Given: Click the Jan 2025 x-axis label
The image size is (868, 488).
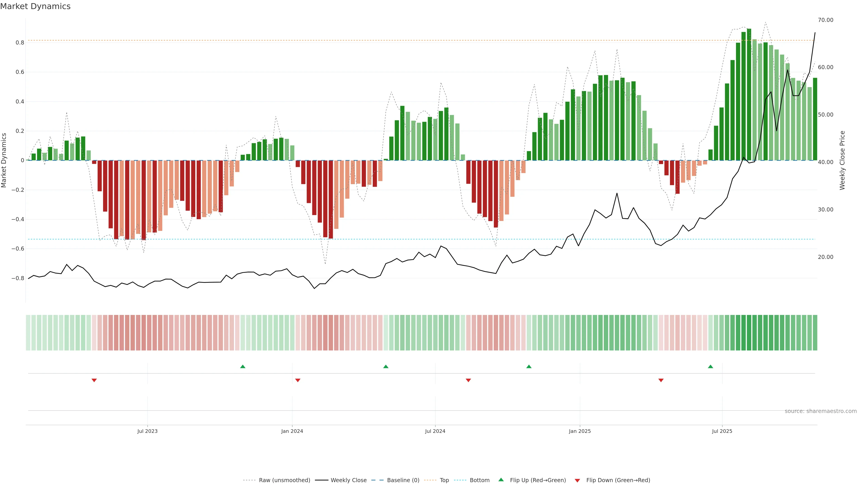Looking at the screenshot, I should click(x=580, y=431).
